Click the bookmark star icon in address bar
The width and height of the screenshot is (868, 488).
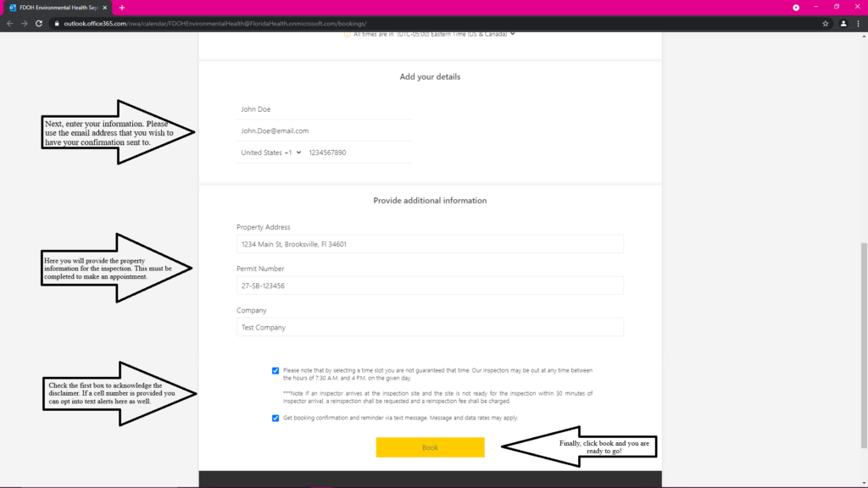pos(825,24)
